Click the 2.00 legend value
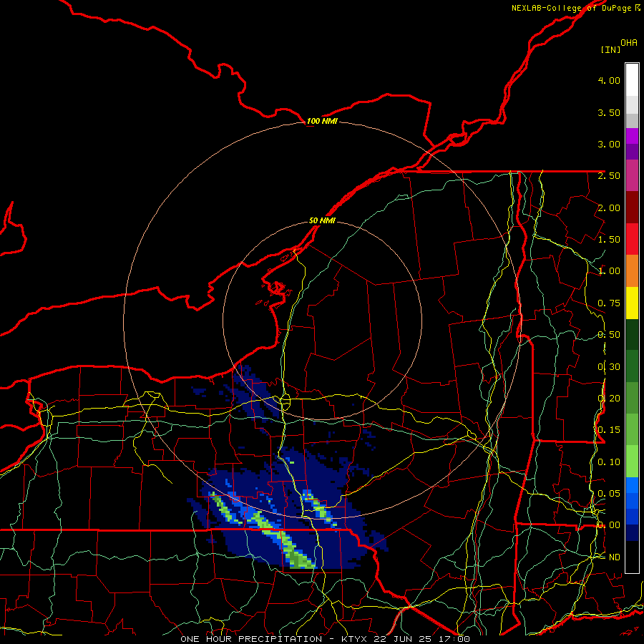This screenshot has width=644, height=644. 609,208
